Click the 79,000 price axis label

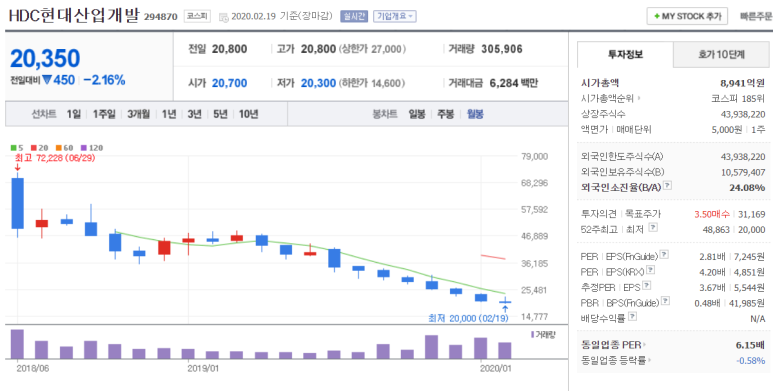pyautogui.click(x=534, y=156)
